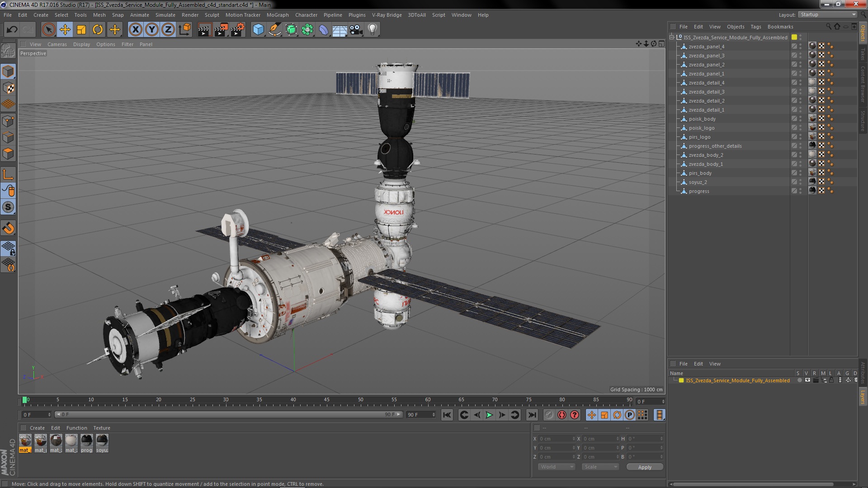Click the timeline range slider bar

pyautogui.click(x=228, y=414)
